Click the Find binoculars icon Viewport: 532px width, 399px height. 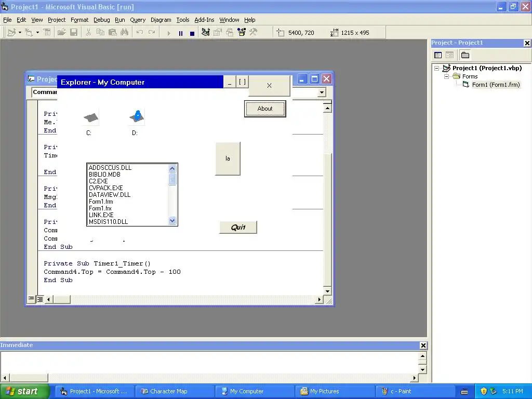(125, 33)
